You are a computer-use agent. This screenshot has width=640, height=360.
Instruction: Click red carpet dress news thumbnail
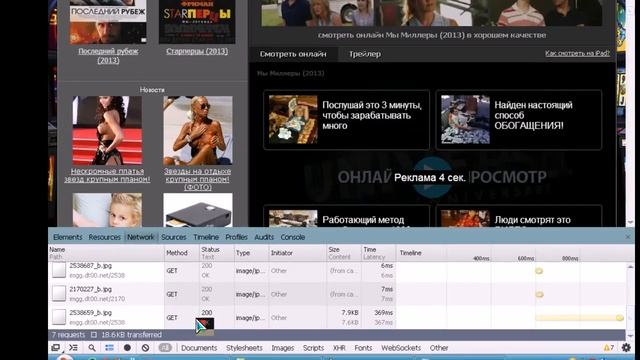[x=107, y=131]
